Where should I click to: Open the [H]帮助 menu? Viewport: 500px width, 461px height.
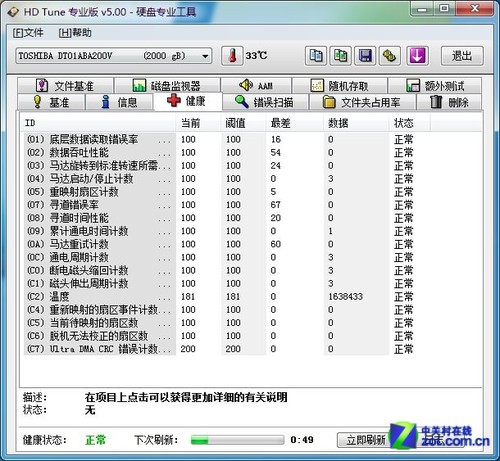pos(75,33)
